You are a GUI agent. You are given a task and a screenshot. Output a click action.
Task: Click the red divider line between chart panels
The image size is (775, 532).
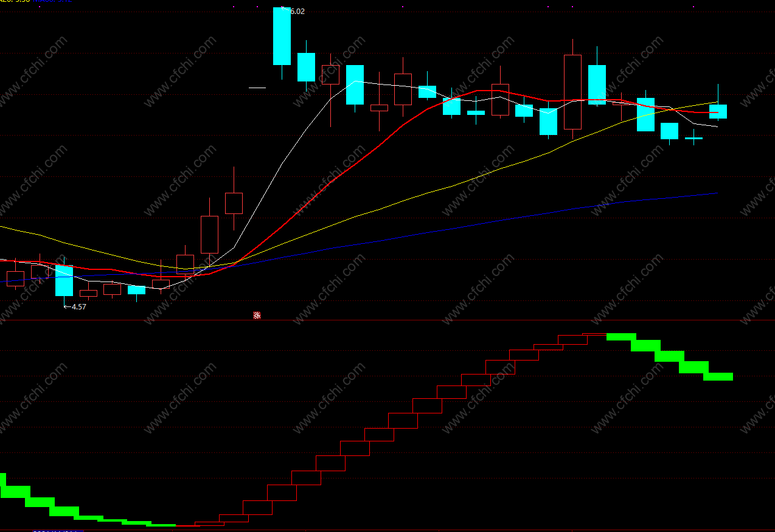coord(387,320)
